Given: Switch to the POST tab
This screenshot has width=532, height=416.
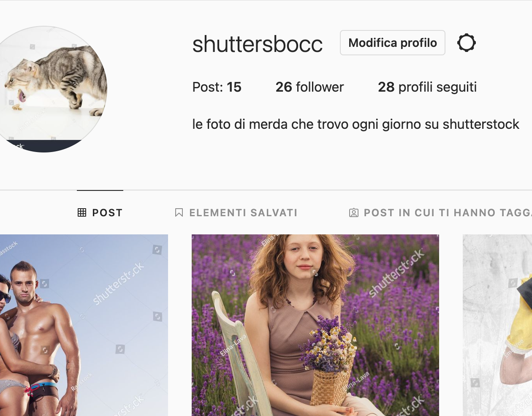Looking at the screenshot, I should [x=100, y=212].
